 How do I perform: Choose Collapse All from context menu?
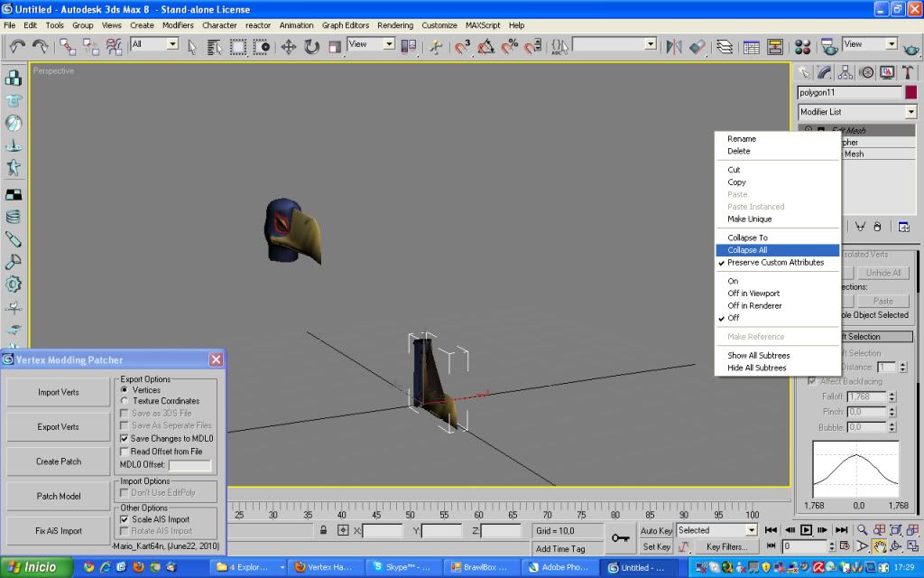777,250
